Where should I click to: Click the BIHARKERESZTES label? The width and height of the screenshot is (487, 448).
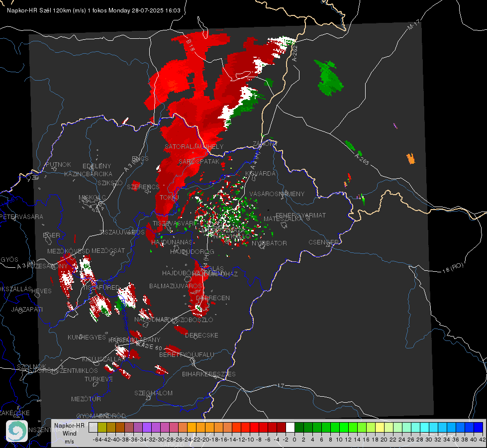tap(209, 374)
